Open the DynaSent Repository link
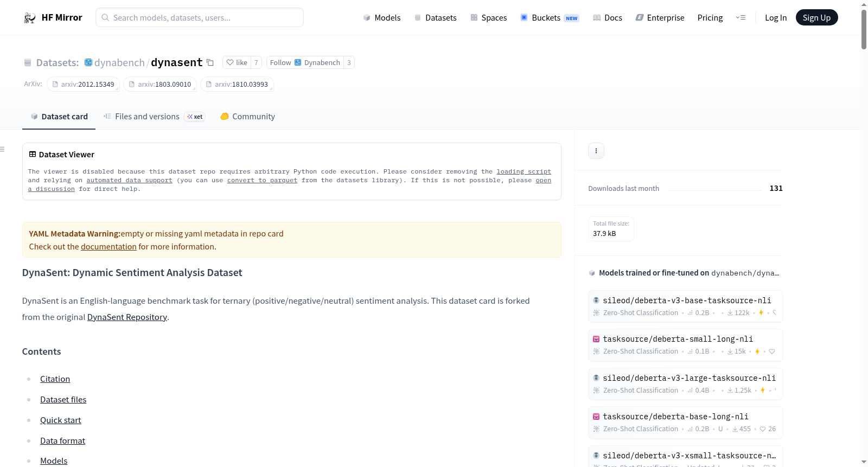The width and height of the screenshot is (868, 467). click(127, 317)
